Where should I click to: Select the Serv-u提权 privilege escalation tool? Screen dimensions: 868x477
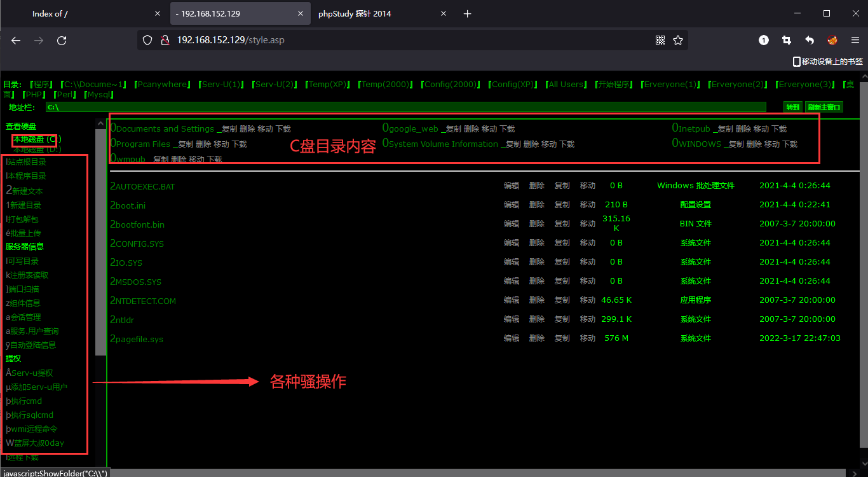pos(29,373)
